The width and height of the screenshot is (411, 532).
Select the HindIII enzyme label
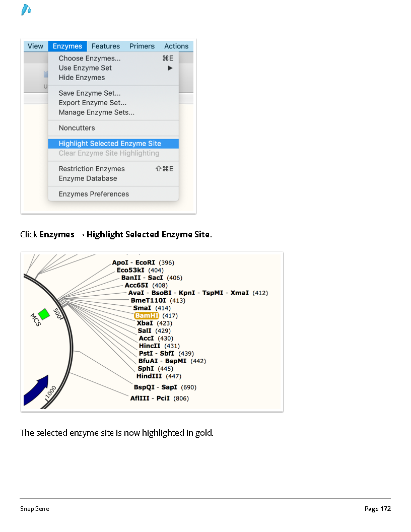149,376
